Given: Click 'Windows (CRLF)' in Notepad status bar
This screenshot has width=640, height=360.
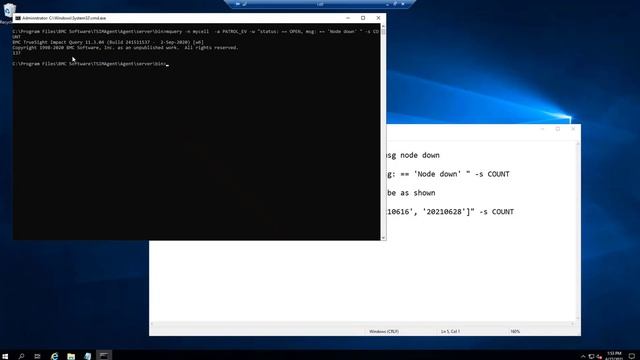Looking at the screenshot, I should [384, 331].
